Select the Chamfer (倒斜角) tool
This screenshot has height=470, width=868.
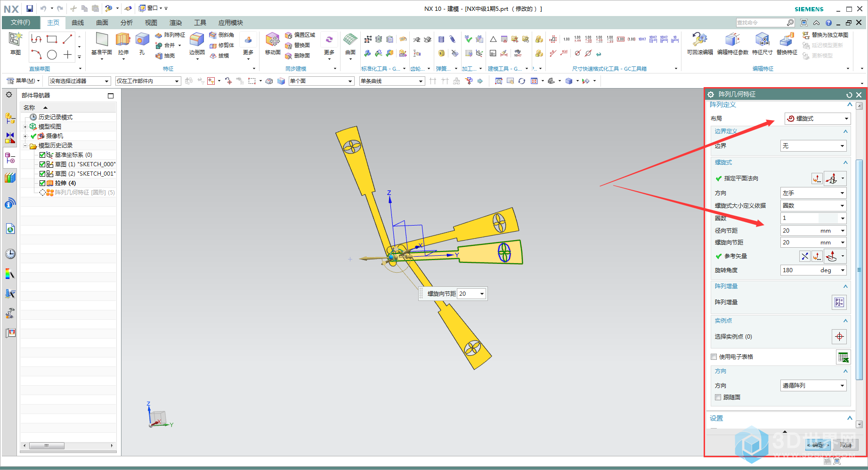click(222, 35)
